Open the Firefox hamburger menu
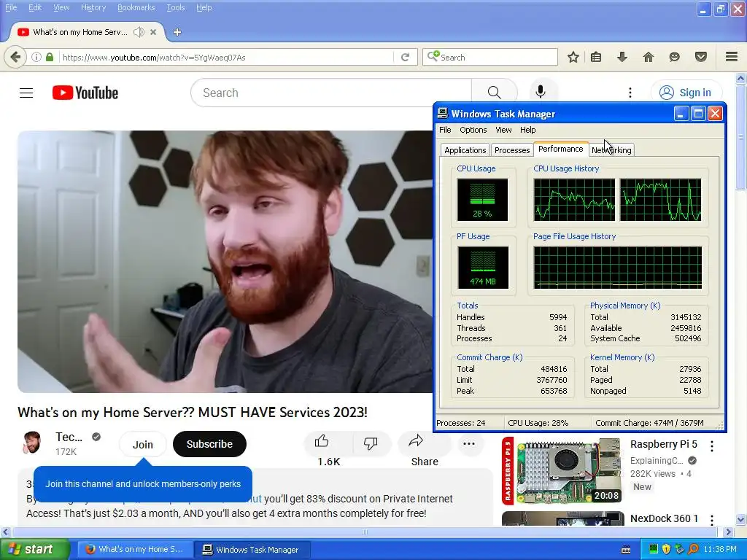Screen dimensions: 747x560 [x=732, y=57]
